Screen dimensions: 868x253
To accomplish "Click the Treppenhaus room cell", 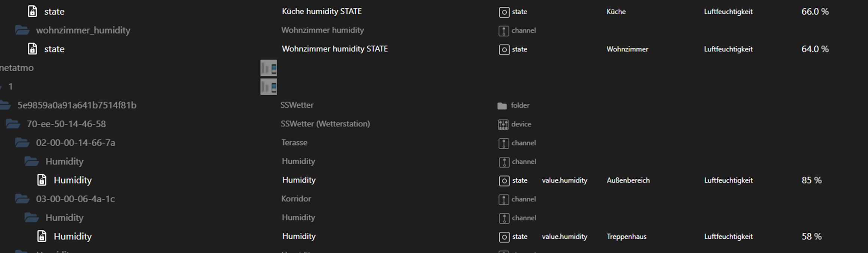I will [626, 237].
